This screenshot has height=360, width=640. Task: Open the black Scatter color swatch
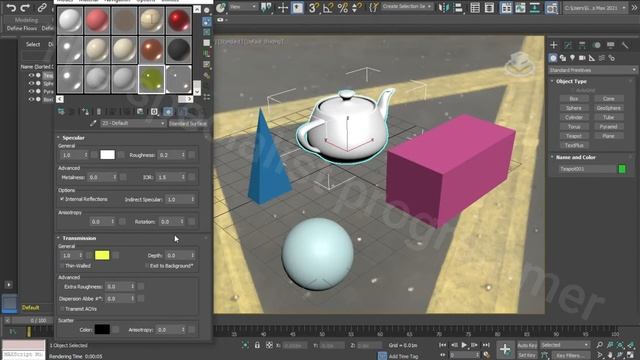coord(102,329)
